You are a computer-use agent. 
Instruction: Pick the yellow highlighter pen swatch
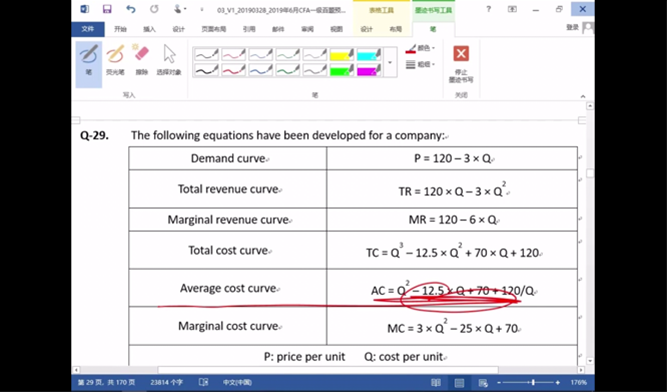coord(342,54)
